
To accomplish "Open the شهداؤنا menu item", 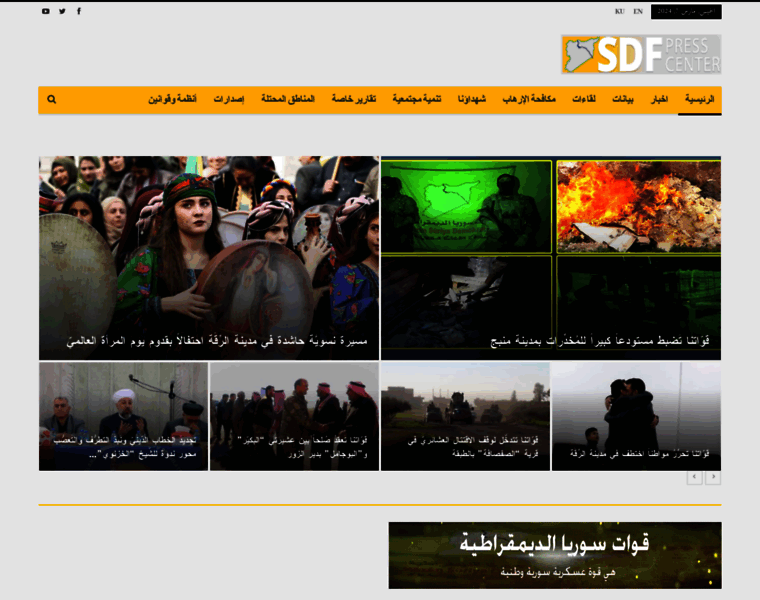I will pyautogui.click(x=472, y=100).
